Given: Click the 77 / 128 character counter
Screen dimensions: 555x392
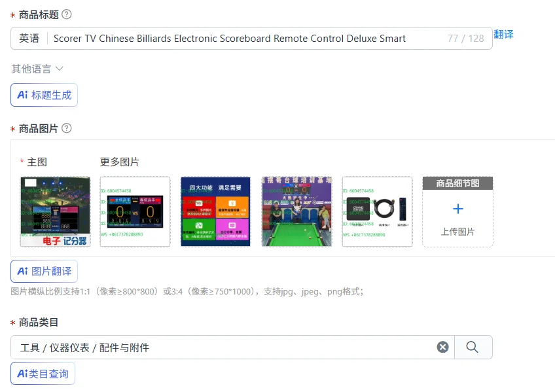Looking at the screenshot, I should [465, 38].
